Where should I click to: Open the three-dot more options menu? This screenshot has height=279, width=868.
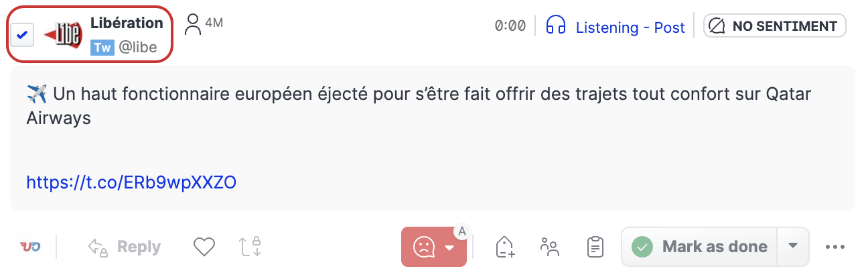[x=835, y=247]
